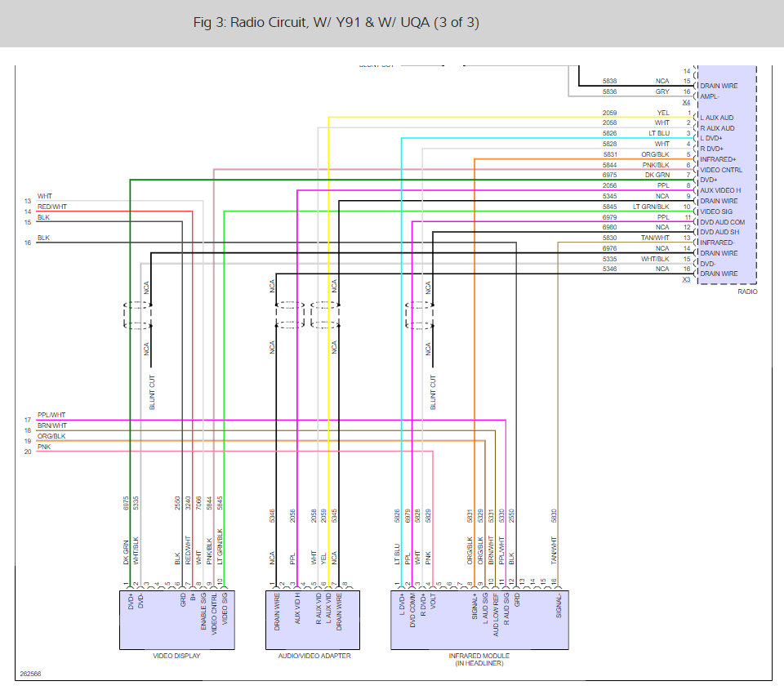Click the X3 connector label under radio
Screen dimensions: 784x699
(x=686, y=279)
